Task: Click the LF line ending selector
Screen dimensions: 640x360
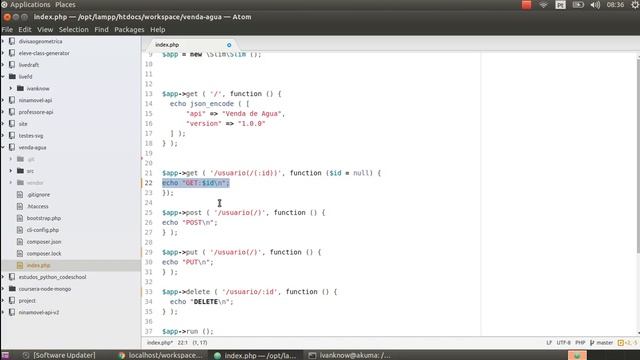Action: click(x=549, y=343)
